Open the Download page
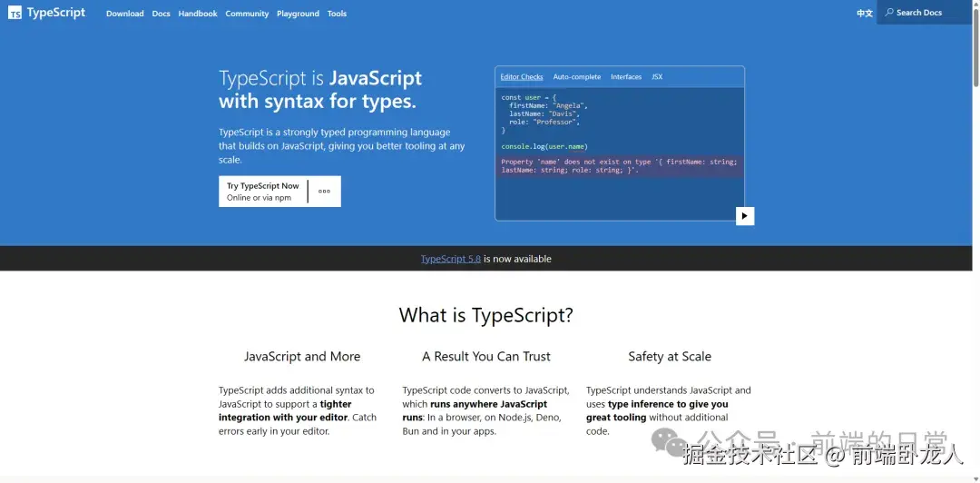Image resolution: width=980 pixels, height=483 pixels. 125,13
